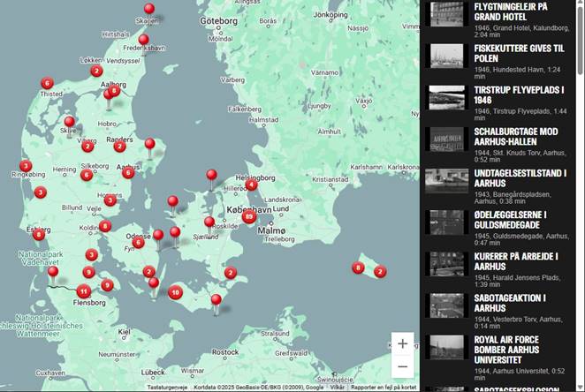Click thumbnail for Ødelæggelserne i Guldsmedegade
The width and height of the screenshot is (585, 392).
[446, 222]
